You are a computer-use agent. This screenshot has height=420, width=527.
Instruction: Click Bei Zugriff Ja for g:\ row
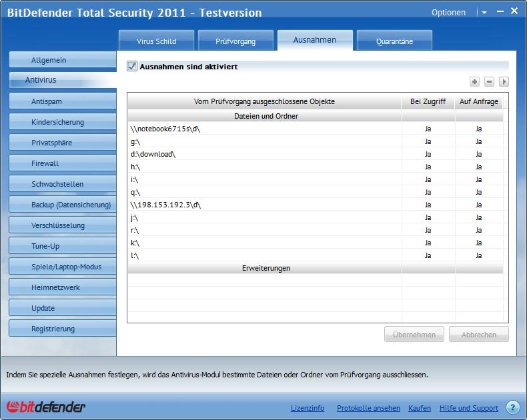click(x=428, y=141)
